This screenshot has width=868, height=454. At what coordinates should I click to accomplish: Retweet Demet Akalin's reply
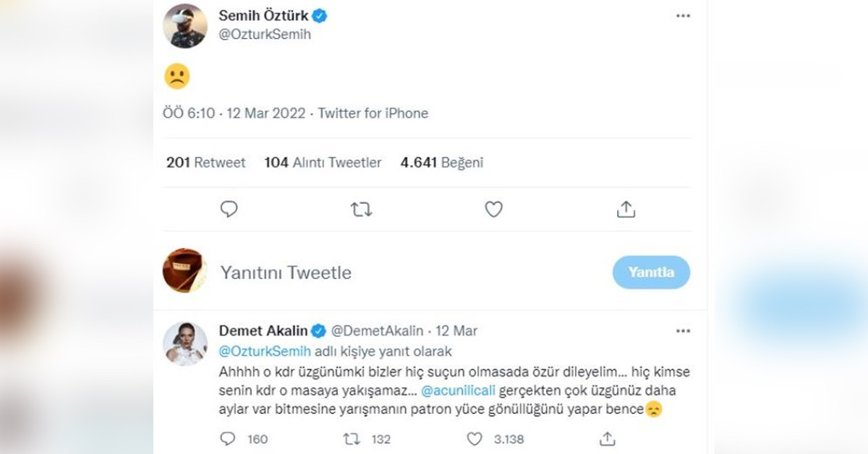(352, 439)
